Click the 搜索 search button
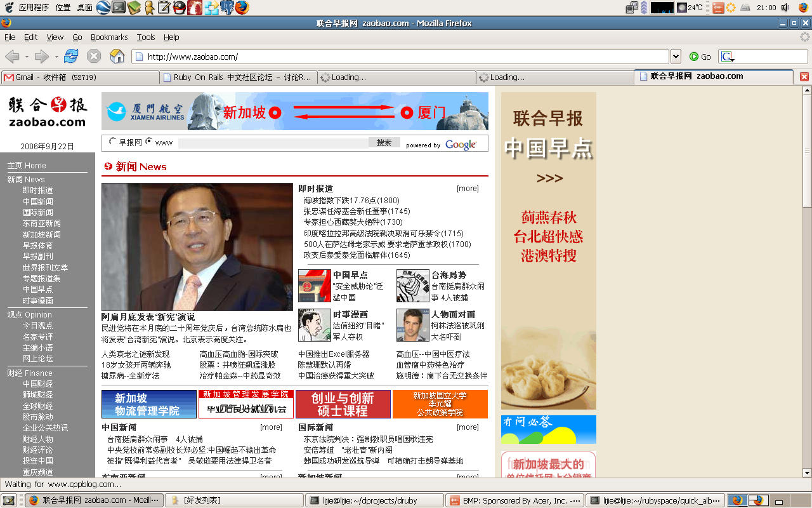Image resolution: width=812 pixels, height=508 pixels. pos(384,143)
